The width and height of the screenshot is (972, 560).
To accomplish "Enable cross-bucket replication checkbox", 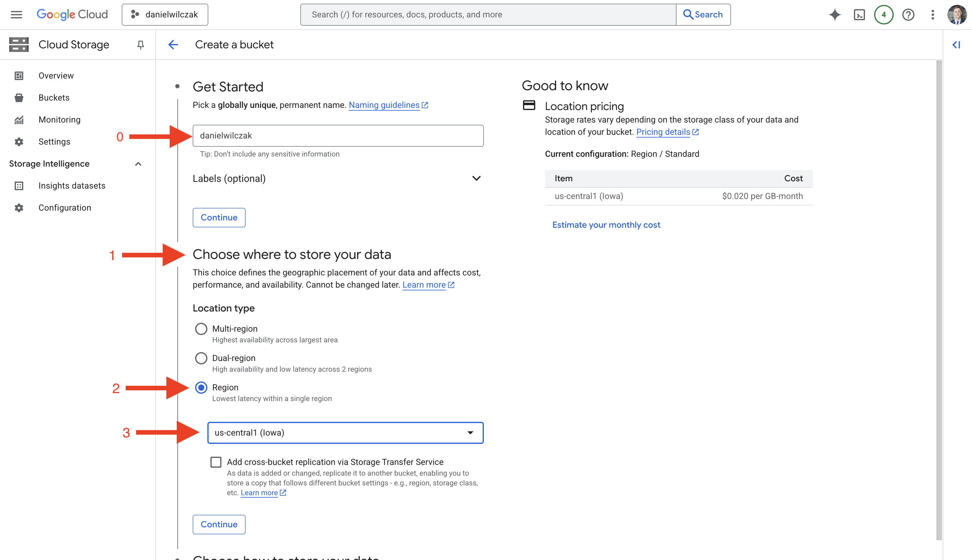I will (x=216, y=462).
